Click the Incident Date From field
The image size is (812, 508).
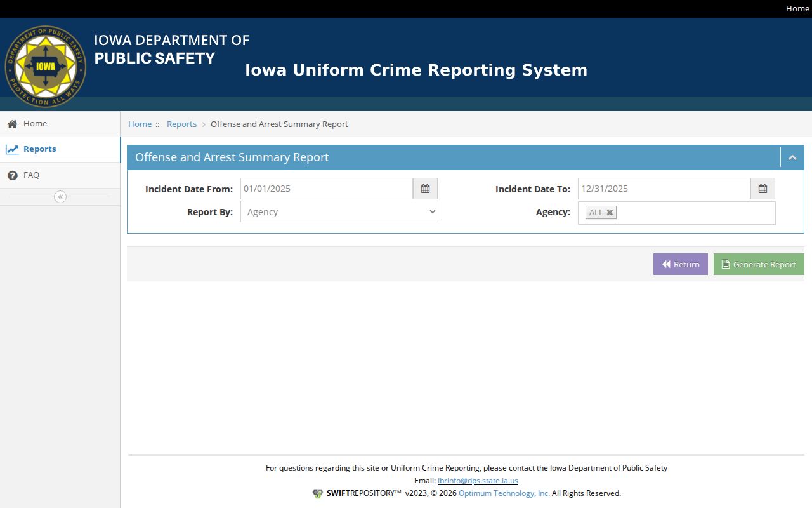(x=327, y=189)
